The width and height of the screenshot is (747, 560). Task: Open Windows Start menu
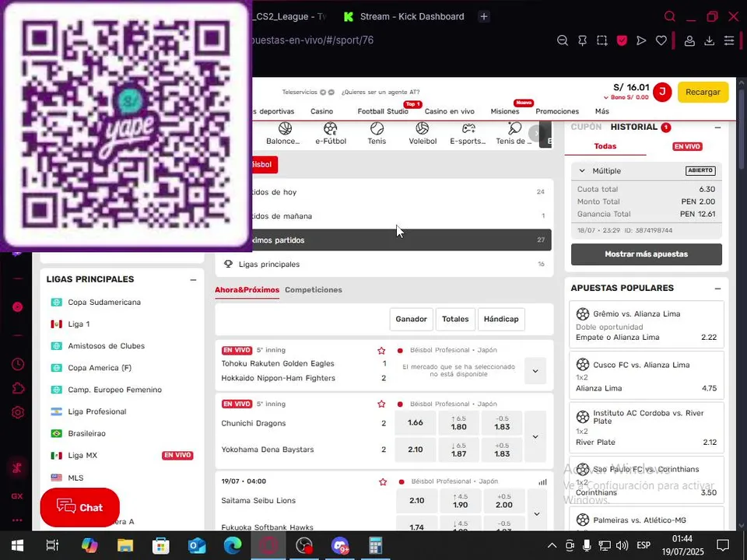pos(17,545)
